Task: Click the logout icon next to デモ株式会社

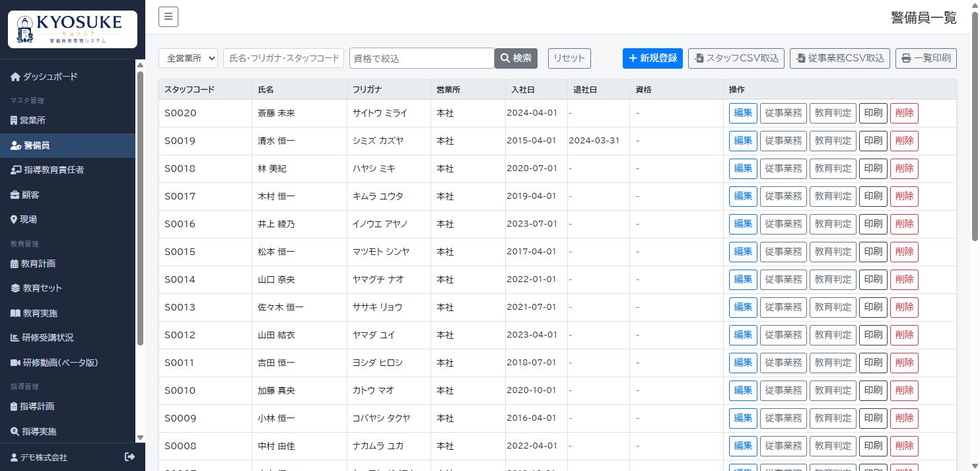Action: point(129,457)
